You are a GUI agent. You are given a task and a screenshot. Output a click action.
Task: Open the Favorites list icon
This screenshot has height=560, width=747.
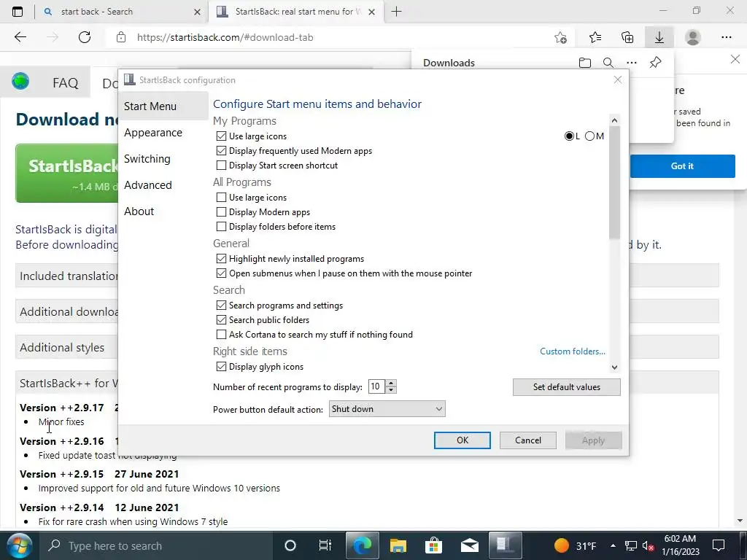coord(595,37)
